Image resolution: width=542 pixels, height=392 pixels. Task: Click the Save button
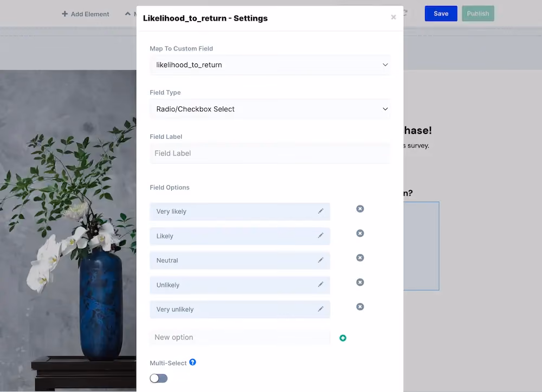click(441, 14)
